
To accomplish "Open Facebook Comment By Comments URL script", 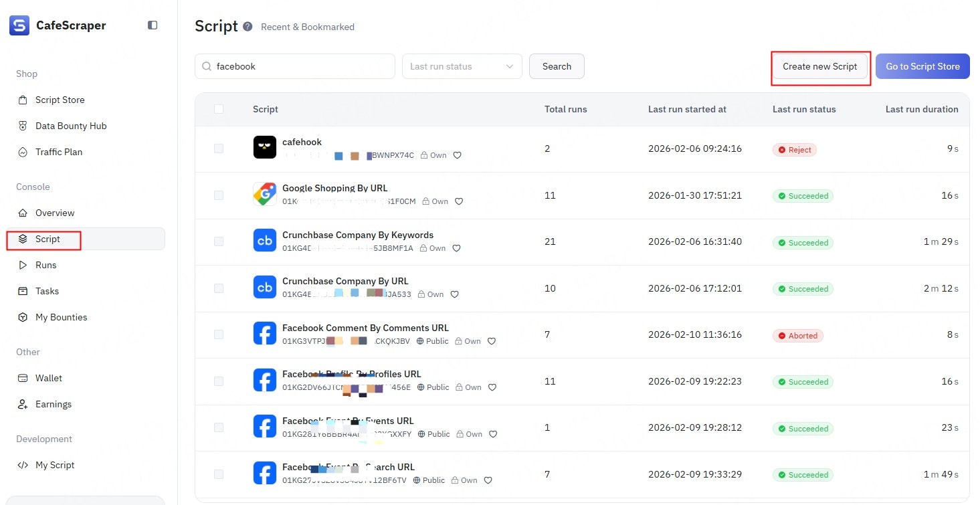I will [x=365, y=328].
